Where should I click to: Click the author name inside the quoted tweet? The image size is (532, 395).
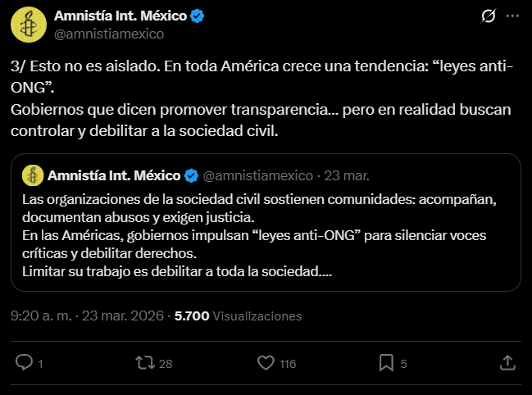pos(114,175)
